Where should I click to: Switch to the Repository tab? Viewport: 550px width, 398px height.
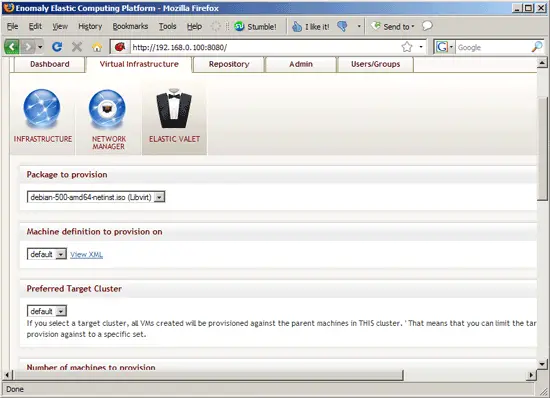click(229, 64)
